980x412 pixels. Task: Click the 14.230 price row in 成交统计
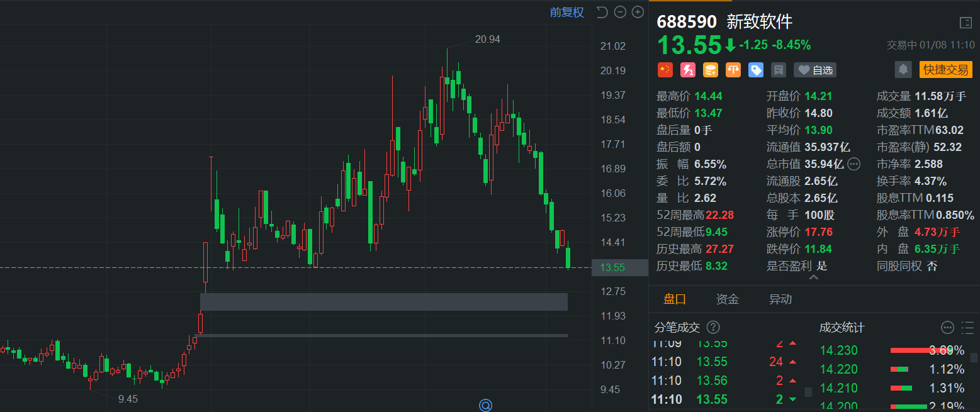click(x=893, y=350)
